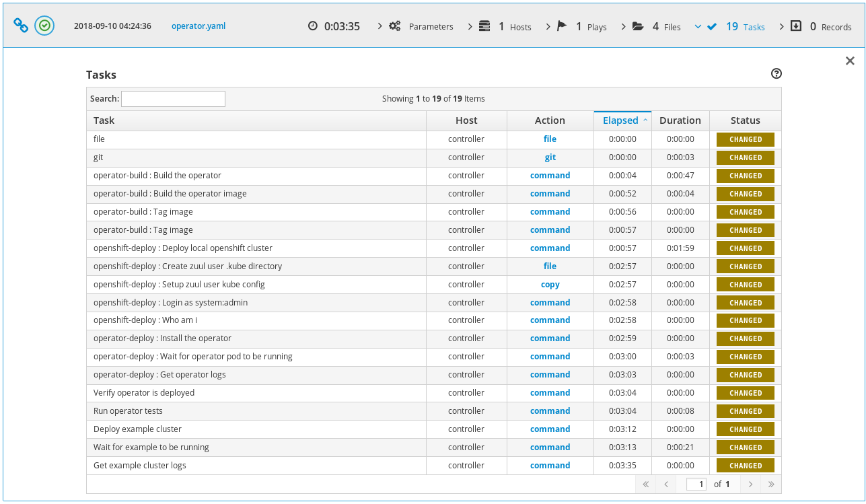Close the Tasks panel with the X
866x504 pixels.
pos(850,61)
